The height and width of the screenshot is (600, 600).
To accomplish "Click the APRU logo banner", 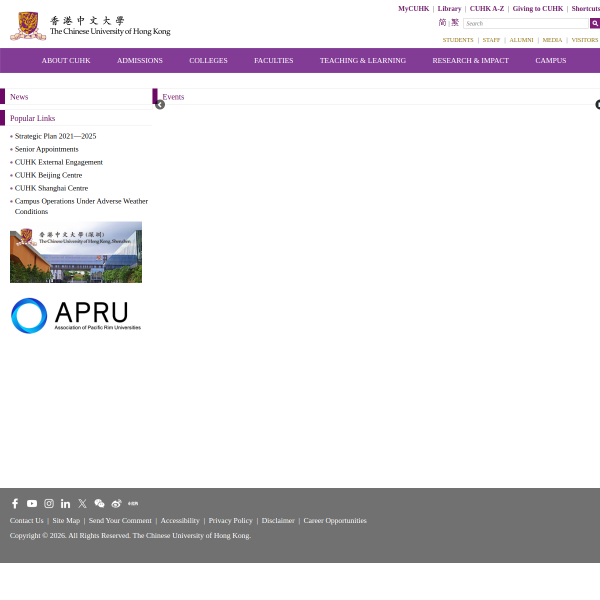I will pyautogui.click(x=76, y=316).
